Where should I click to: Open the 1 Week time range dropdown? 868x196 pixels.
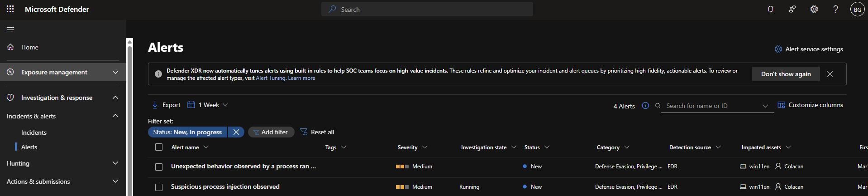pyautogui.click(x=208, y=105)
